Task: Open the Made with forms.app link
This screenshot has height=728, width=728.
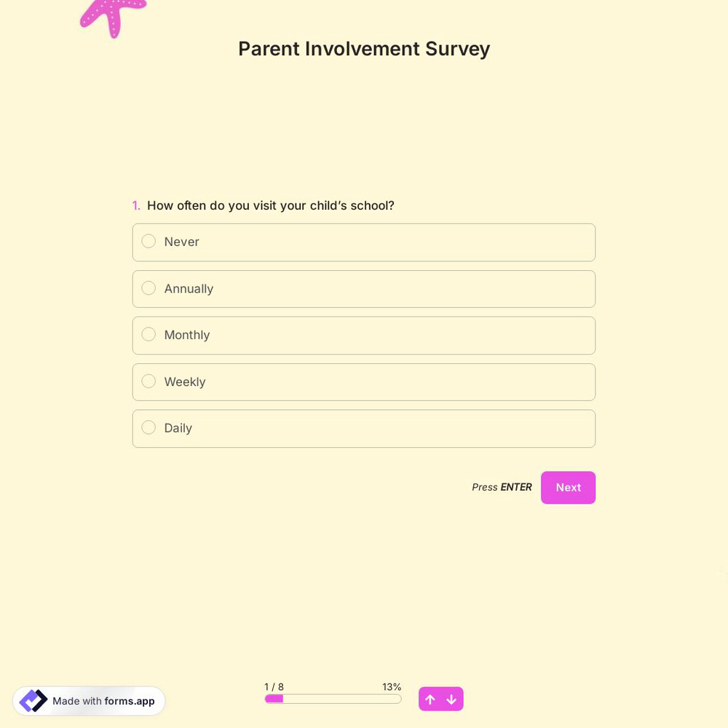Action: point(89,701)
